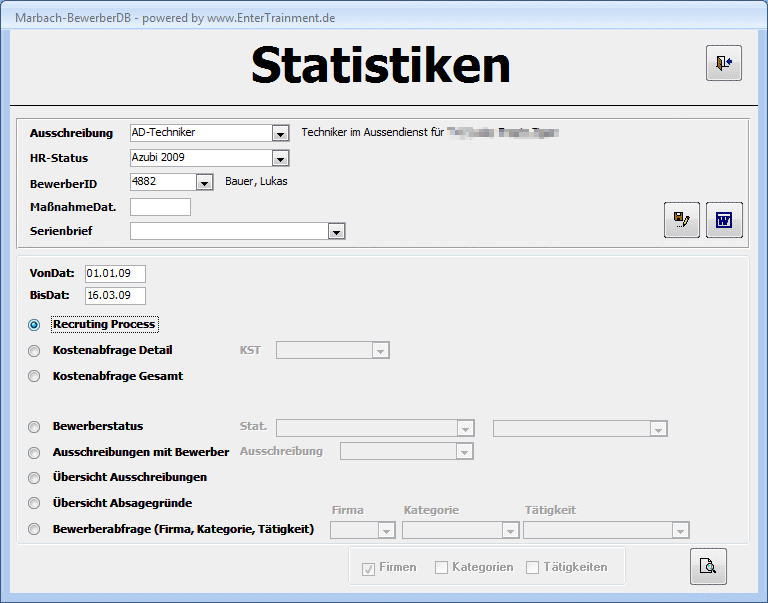This screenshot has height=603, width=768.
Task: Select the Recruting Process radio button
Action: [35, 325]
